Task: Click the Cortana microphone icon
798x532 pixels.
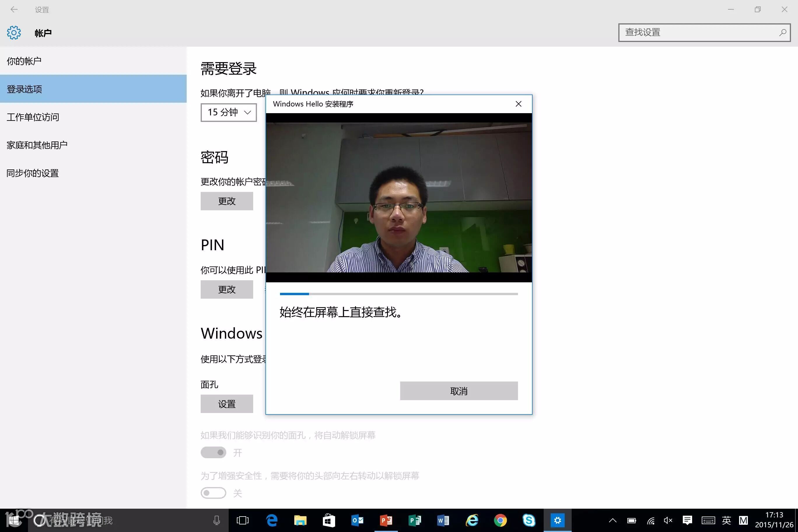Action: pyautogui.click(x=216, y=520)
